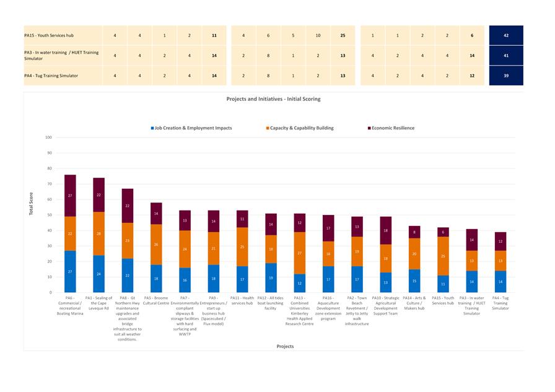
Task: Click the 'Projects' horizontal axis title
Action: [x=285, y=346]
